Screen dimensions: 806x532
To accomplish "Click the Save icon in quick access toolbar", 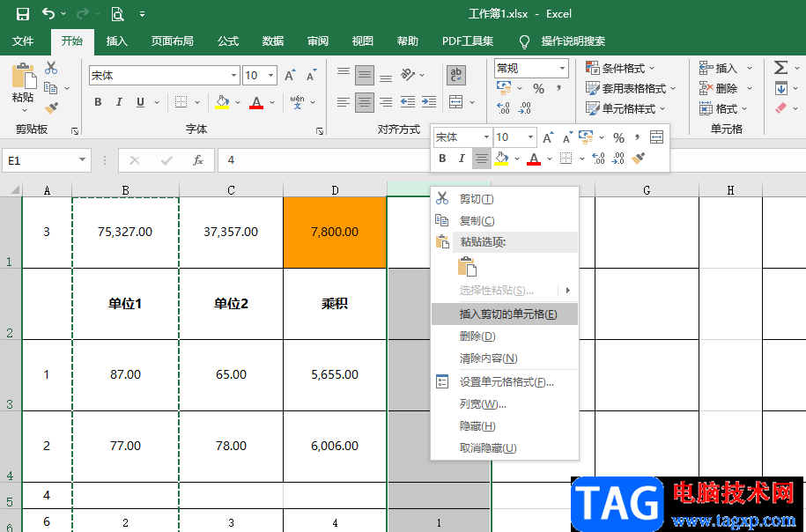I will click(x=23, y=14).
